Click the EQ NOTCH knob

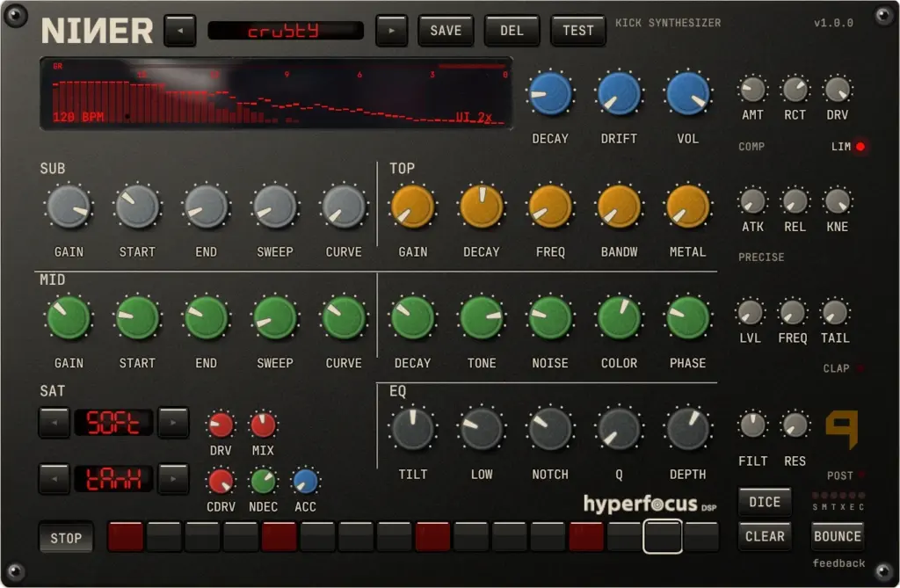[550, 430]
